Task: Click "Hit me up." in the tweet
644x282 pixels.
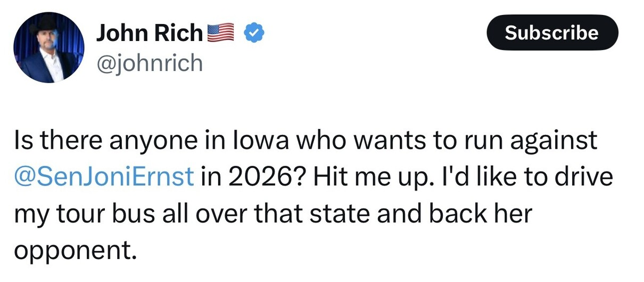Action: [368, 176]
